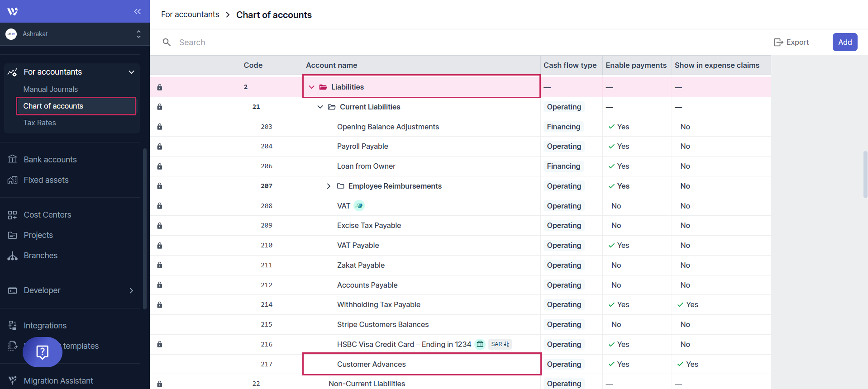Export the chart of accounts

click(x=791, y=42)
